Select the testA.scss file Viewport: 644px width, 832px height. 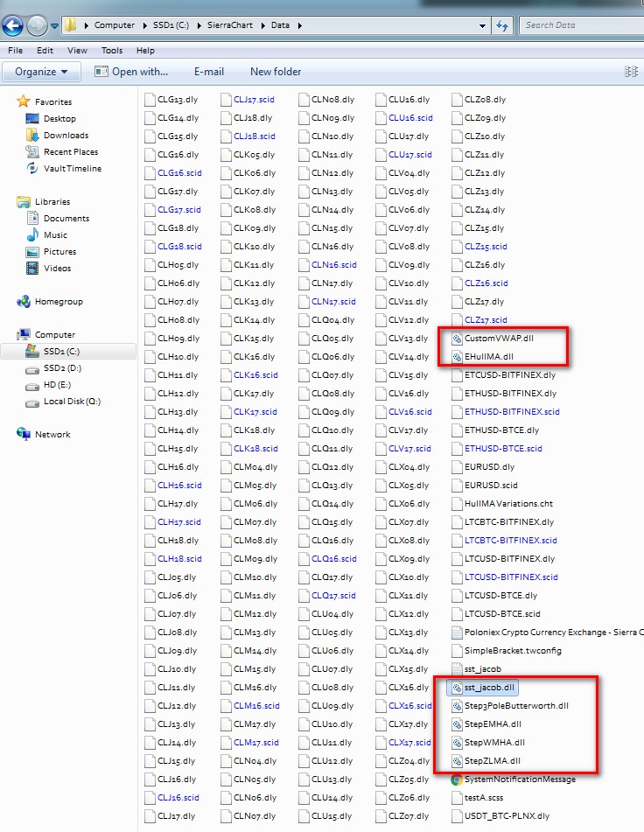(x=477, y=798)
